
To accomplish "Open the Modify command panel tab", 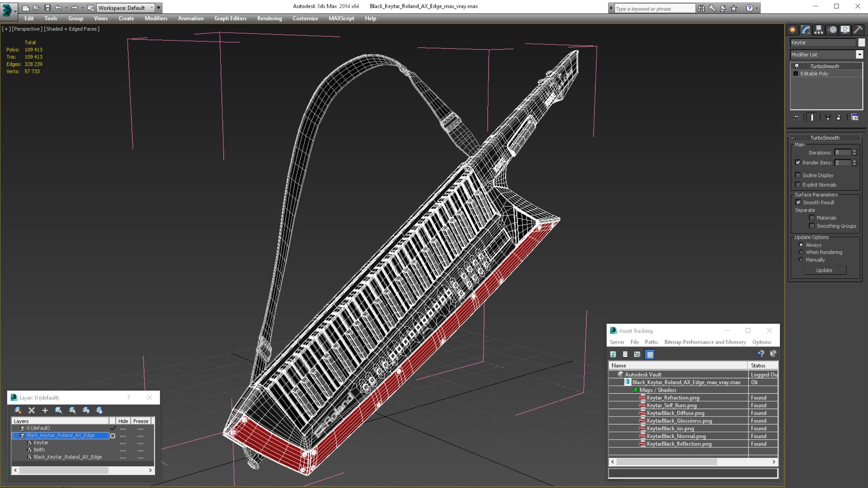I will coord(806,30).
